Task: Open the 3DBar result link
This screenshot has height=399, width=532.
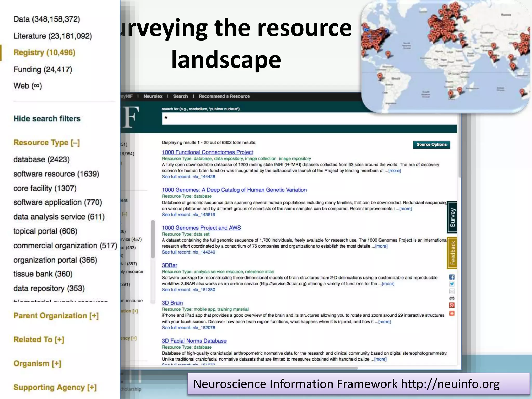Action: [x=170, y=265]
